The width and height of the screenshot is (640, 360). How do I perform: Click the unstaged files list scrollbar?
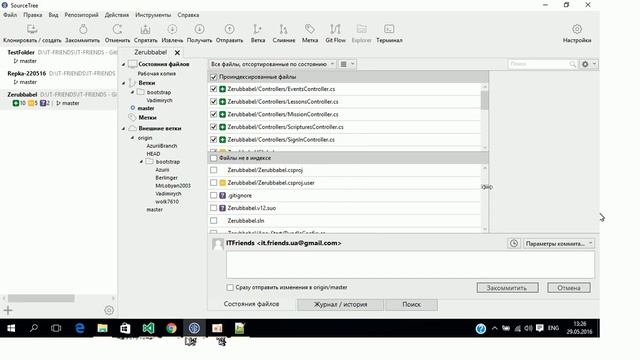[x=485, y=198]
